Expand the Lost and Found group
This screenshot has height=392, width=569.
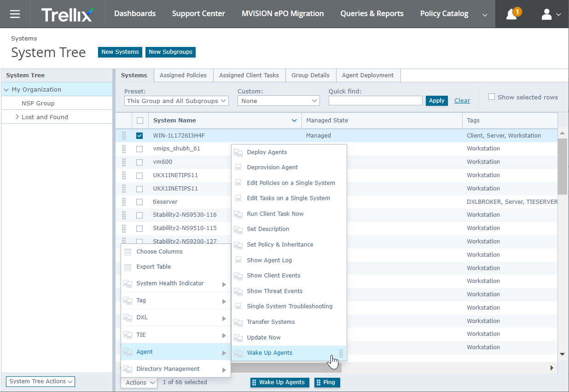coord(17,117)
